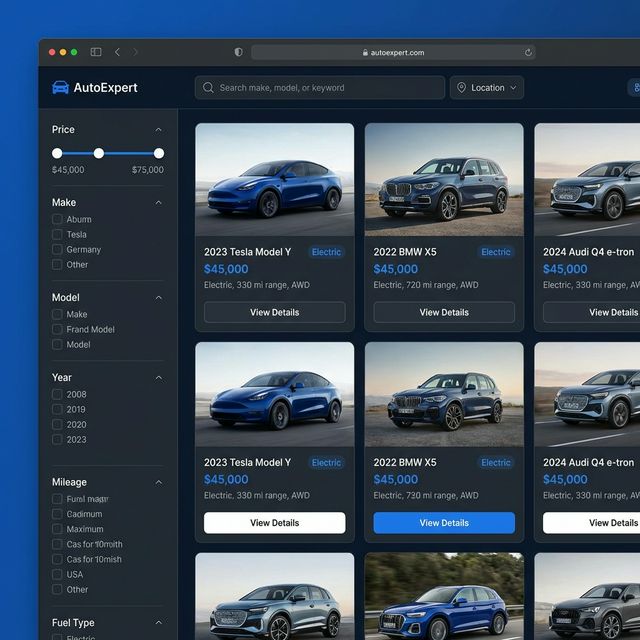The width and height of the screenshot is (640, 640).
Task: Click the search make, model, or keyword field
Action: click(320, 87)
